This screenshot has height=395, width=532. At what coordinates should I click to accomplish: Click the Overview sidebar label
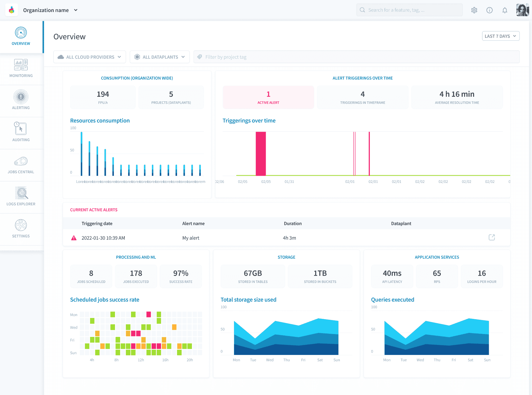pos(21,44)
